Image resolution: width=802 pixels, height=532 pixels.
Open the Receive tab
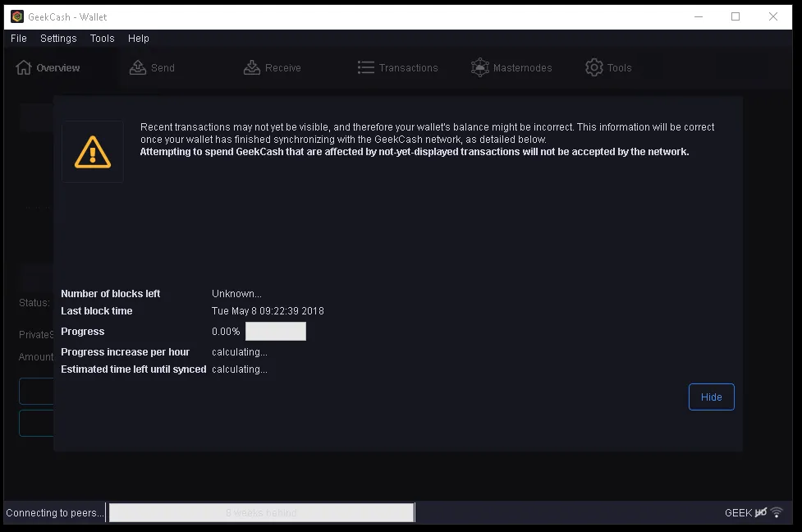(x=272, y=67)
